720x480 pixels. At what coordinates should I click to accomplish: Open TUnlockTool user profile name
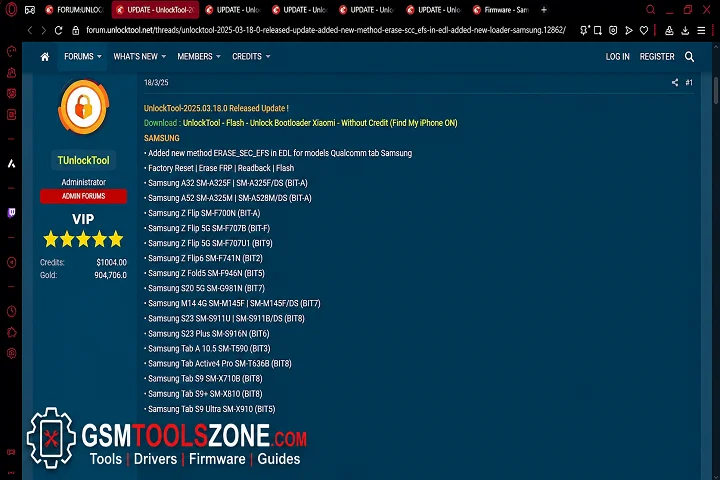click(x=84, y=160)
